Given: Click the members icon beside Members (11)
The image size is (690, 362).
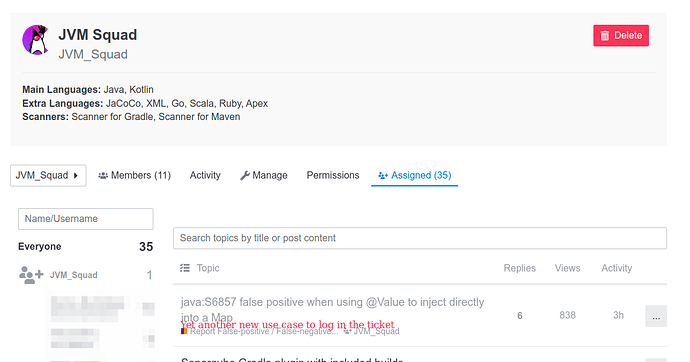Looking at the screenshot, I should click(103, 176).
